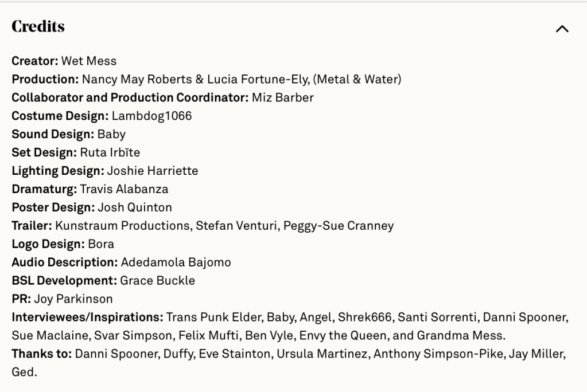Select the Sound Design label
Screen dimensions: 587x392
click(53, 134)
